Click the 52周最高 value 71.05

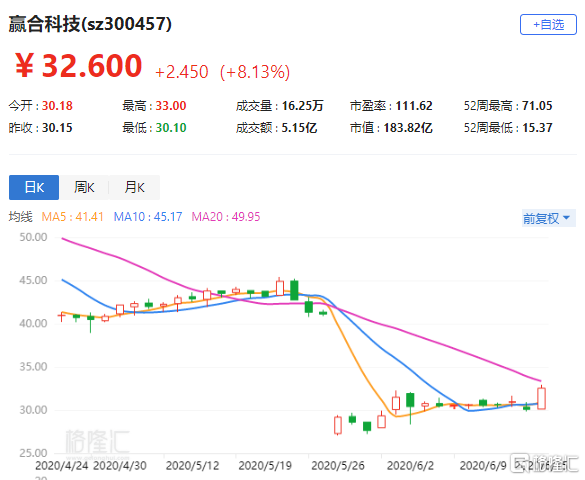pos(537,106)
